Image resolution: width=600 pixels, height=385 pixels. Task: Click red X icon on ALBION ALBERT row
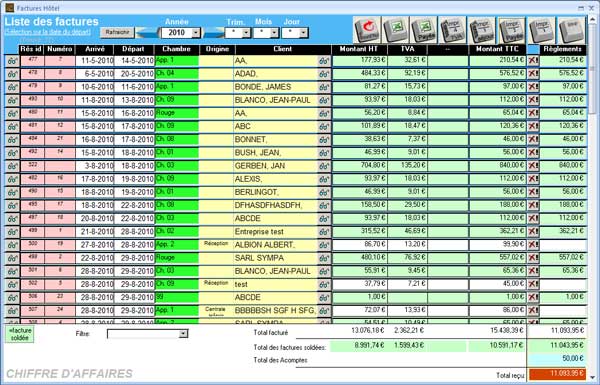(533, 245)
